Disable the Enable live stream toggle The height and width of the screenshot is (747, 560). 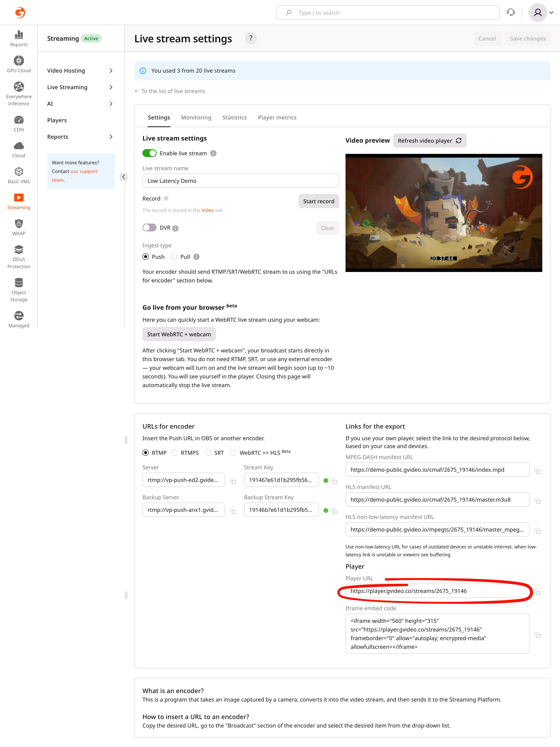pos(149,153)
